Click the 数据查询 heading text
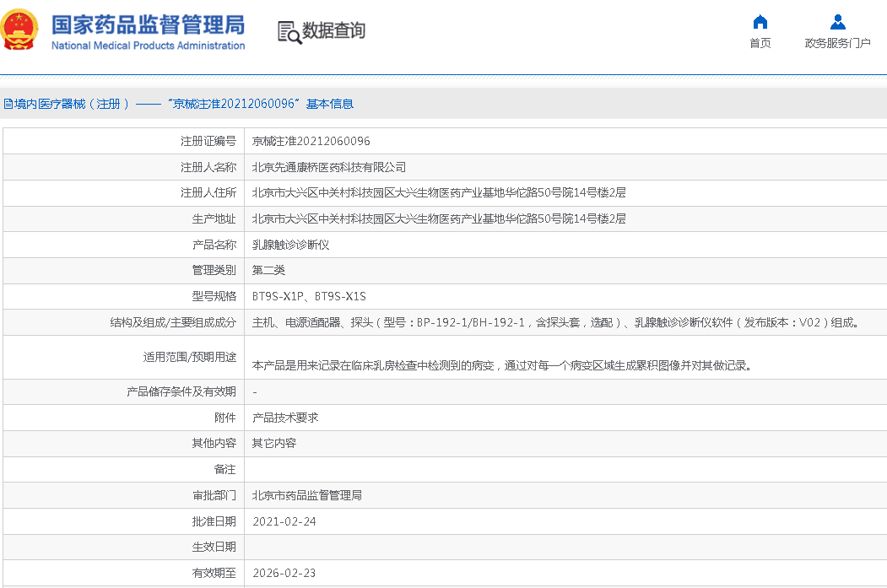 tap(333, 30)
